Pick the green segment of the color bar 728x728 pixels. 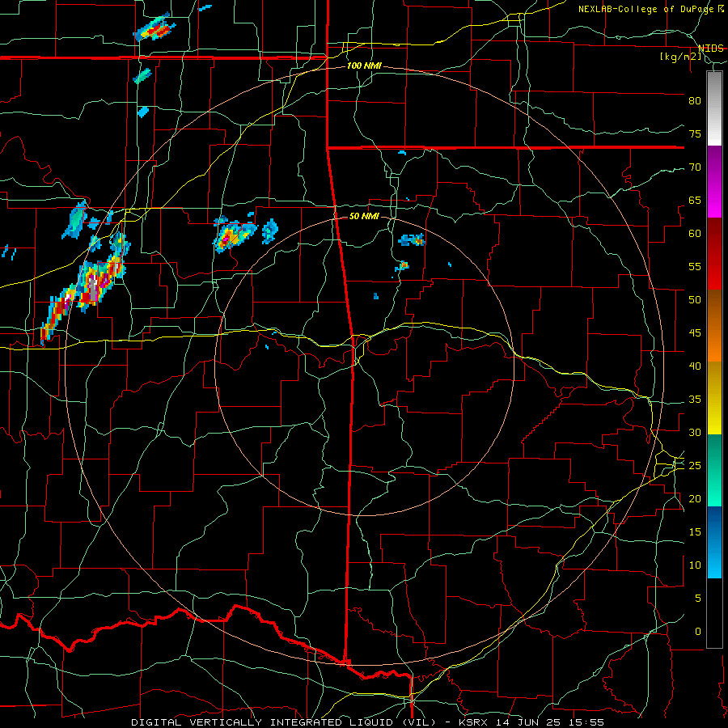714,470
